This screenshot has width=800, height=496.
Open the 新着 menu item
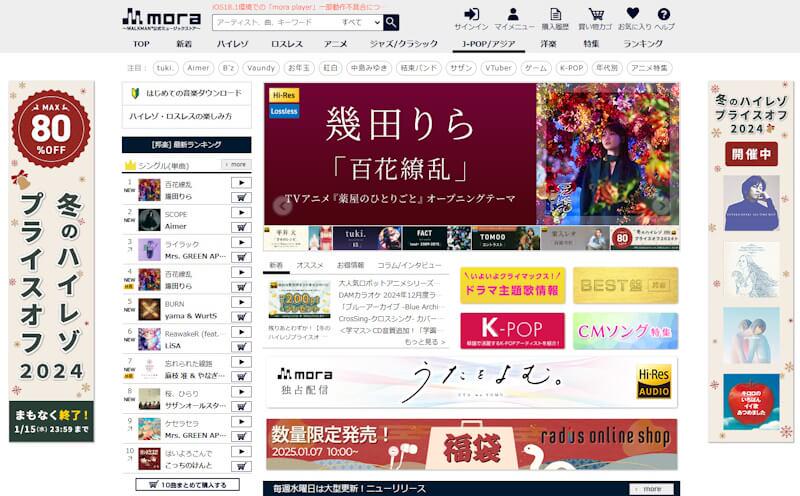pyautogui.click(x=184, y=44)
